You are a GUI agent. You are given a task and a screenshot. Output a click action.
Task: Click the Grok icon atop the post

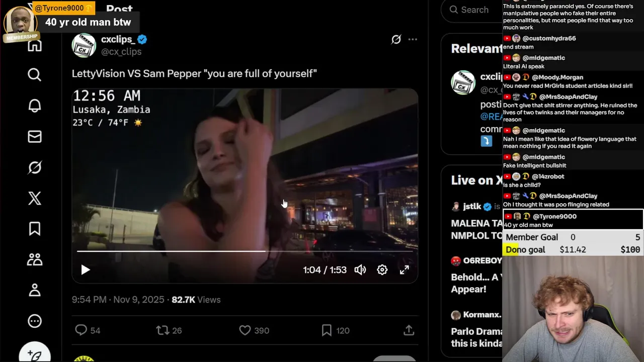coord(396,39)
